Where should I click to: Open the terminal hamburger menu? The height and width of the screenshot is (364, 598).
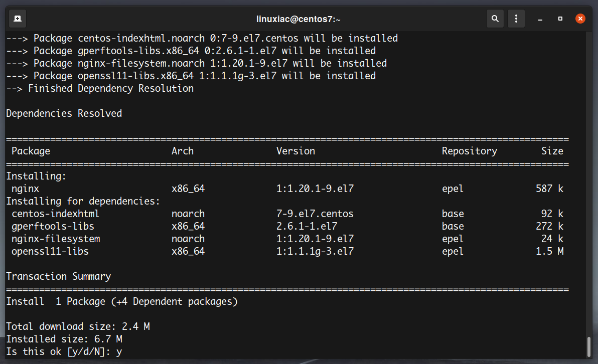(516, 18)
